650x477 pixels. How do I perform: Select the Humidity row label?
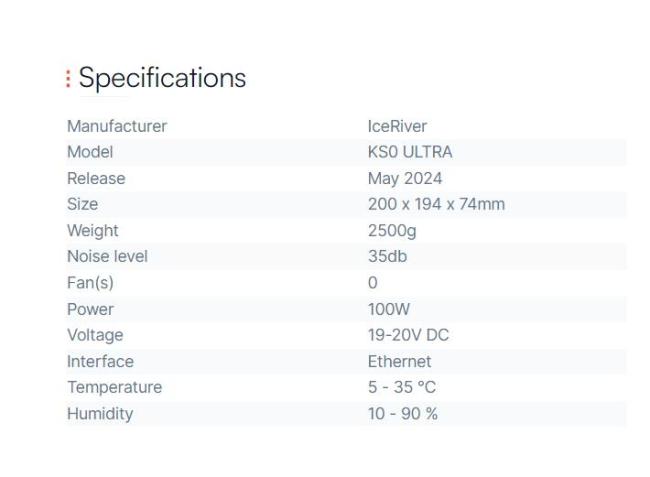(100, 414)
